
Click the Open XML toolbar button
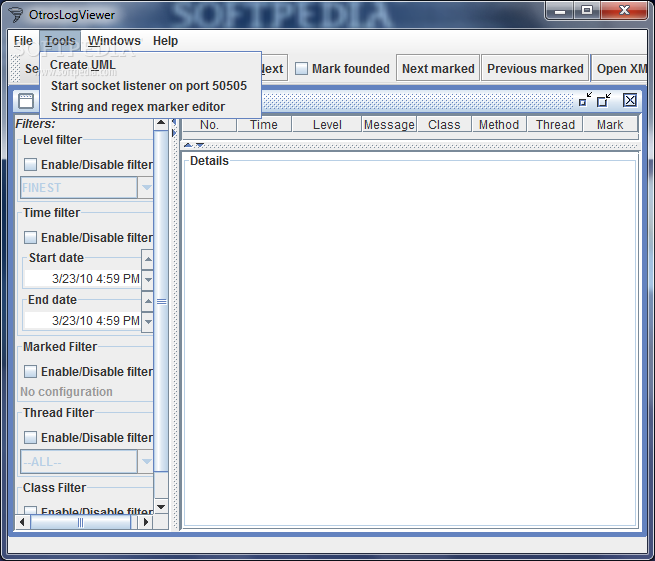click(620, 69)
